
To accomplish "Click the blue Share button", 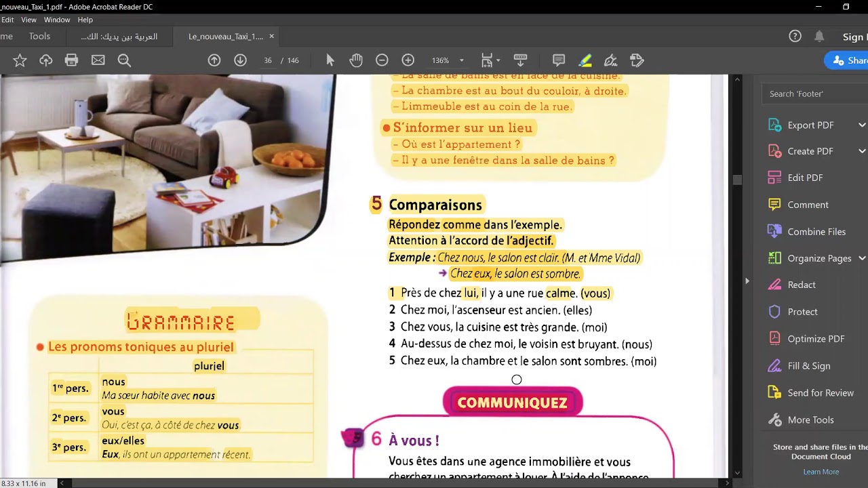I will click(847, 60).
